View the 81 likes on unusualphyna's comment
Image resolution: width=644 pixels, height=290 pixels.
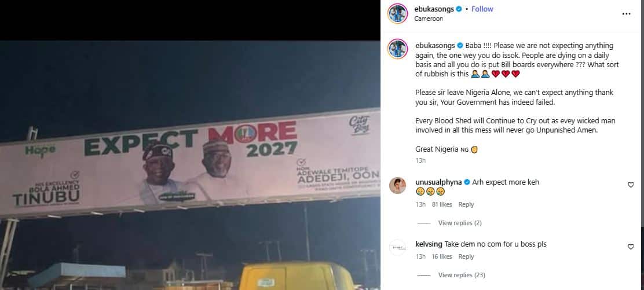click(442, 204)
